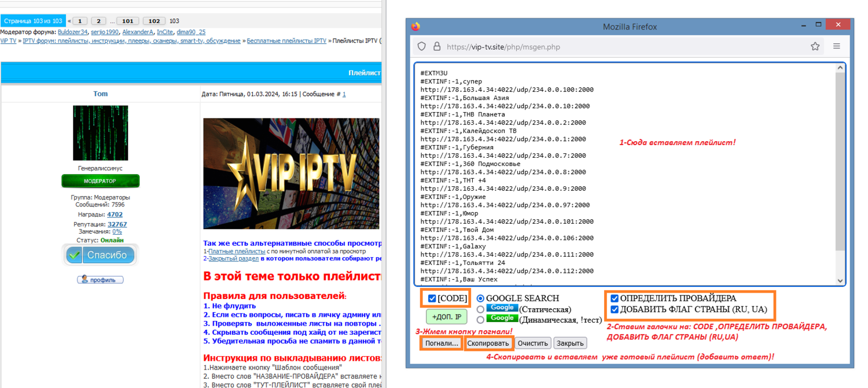Go to page 102 of the thread
The width and height of the screenshot is (868, 388).
coord(153,21)
